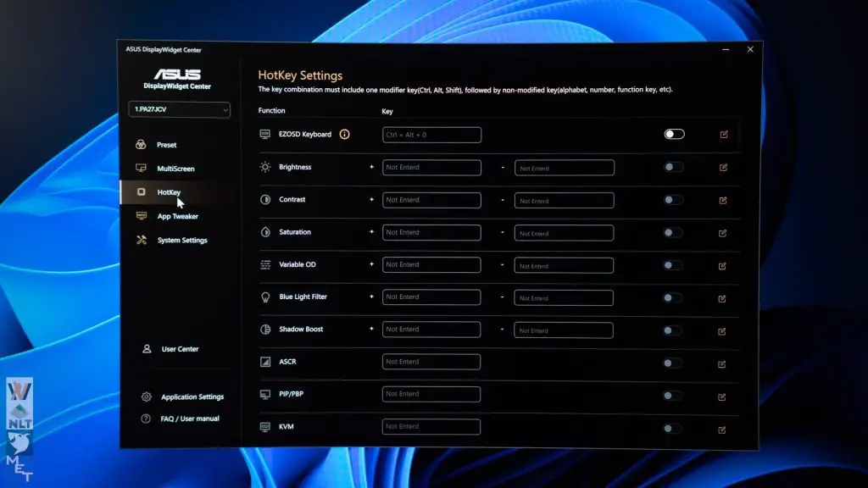
Task: Click the ASUS DisplayWidget Center logo
Action: [177, 79]
